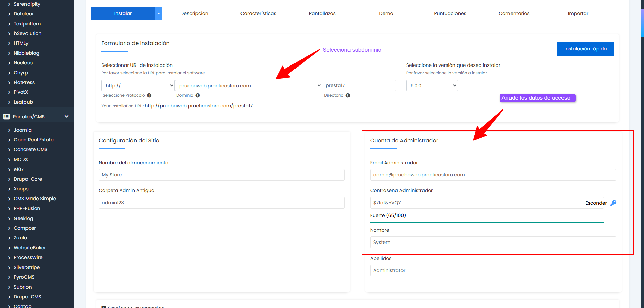This screenshot has width=644, height=308.
Task: Click info icon next to Seleccione Protocolo
Action: (149, 95)
